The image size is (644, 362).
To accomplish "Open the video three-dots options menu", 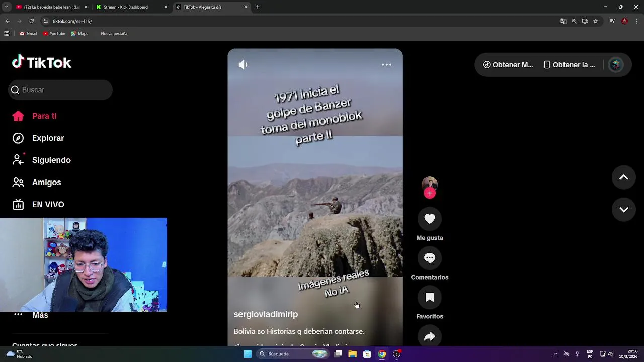I will [386, 65].
